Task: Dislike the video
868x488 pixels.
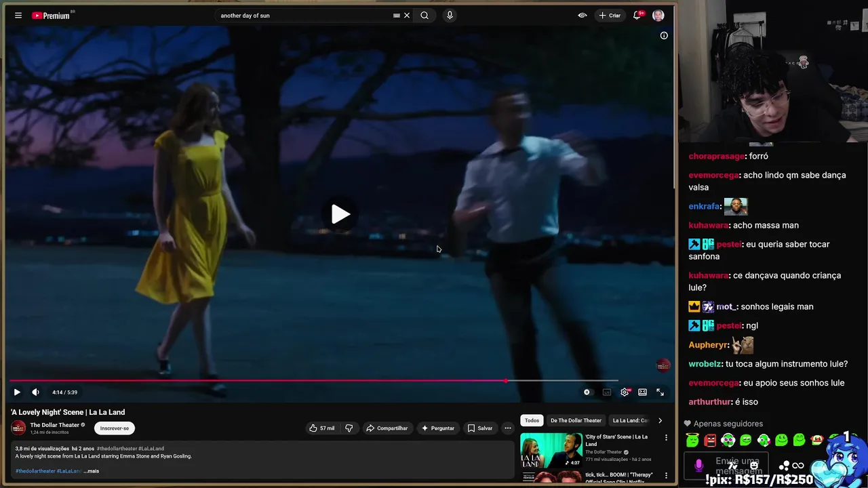Action: tap(349, 428)
